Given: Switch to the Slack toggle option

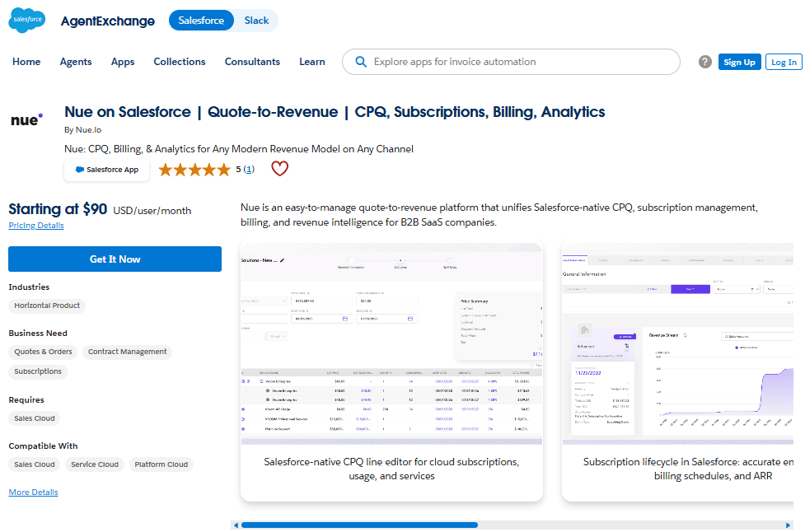Looking at the screenshot, I should tap(256, 21).
